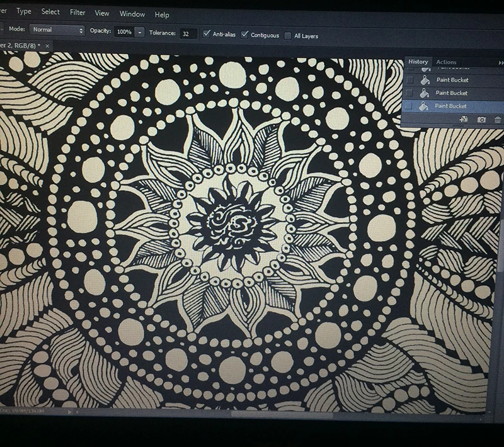Open the Select menu
Viewport: 504px width, 447px height.
(x=50, y=12)
